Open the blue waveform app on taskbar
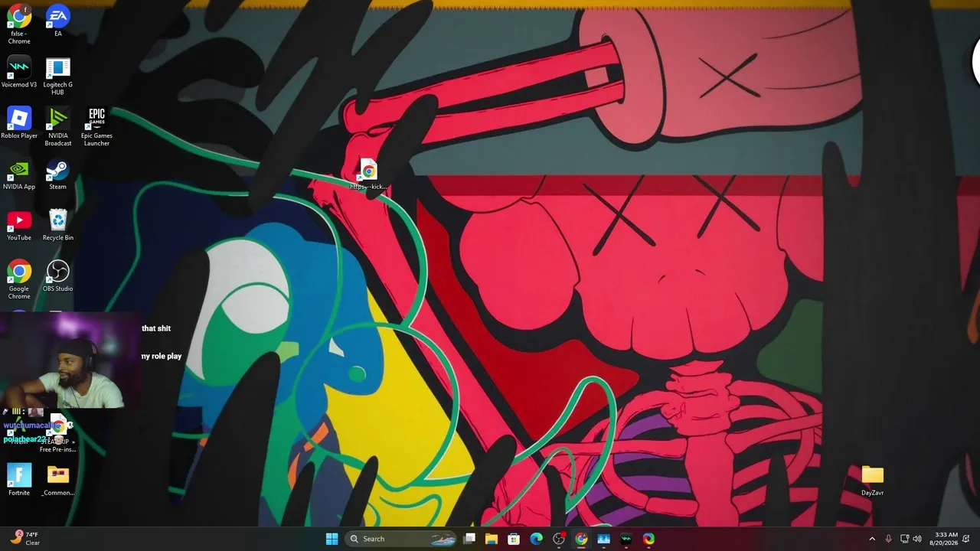Screen dimensions: 980x551 coord(603,539)
